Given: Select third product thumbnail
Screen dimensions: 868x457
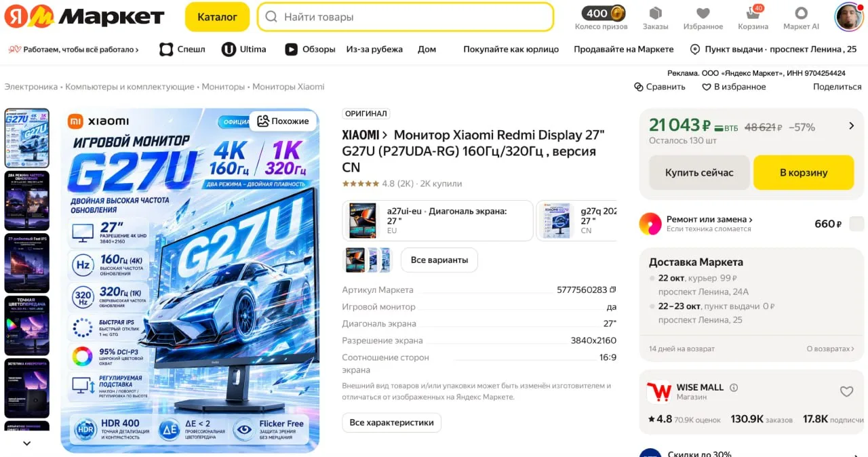Looking at the screenshot, I should tap(27, 263).
